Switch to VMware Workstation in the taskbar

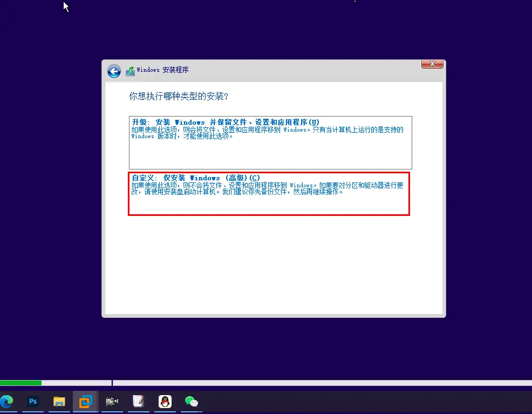coord(85,402)
